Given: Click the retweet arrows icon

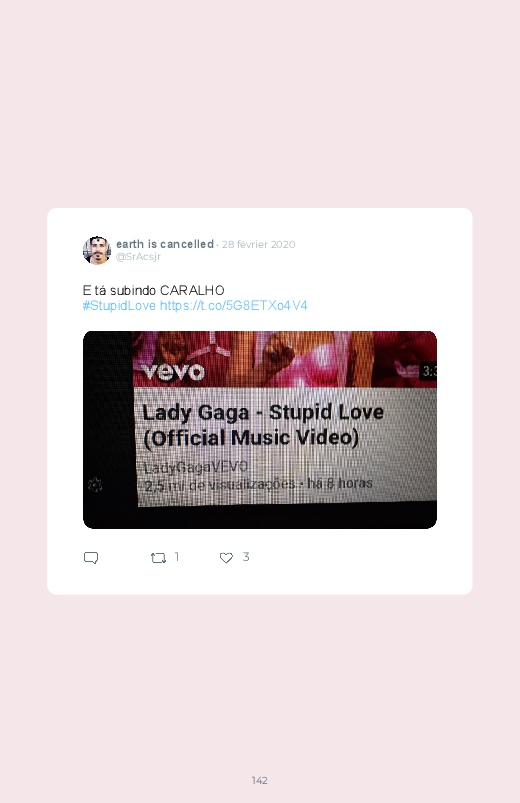Looking at the screenshot, I should pos(158,558).
